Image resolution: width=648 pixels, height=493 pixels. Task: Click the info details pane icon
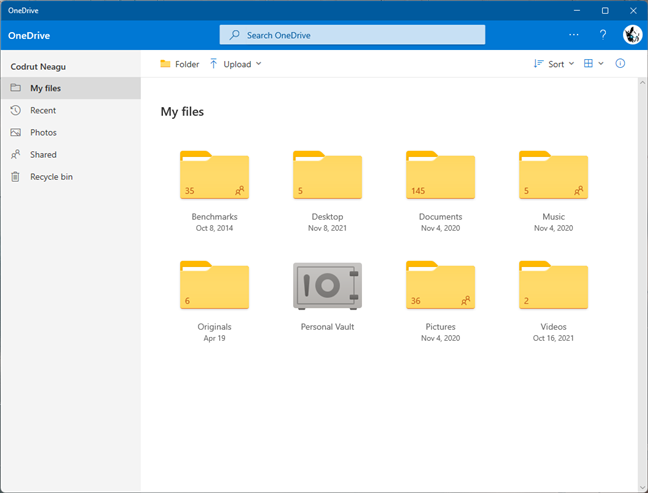[620, 63]
